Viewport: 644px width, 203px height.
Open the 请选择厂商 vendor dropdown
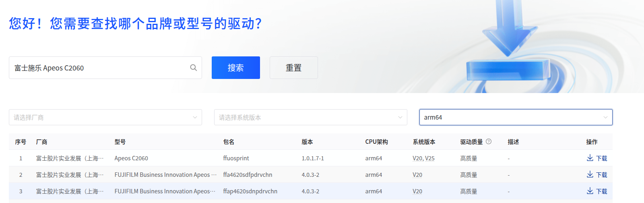(105, 117)
